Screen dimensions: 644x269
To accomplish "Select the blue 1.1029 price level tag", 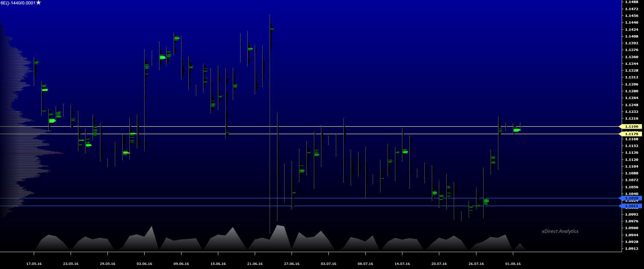I will [631, 198].
